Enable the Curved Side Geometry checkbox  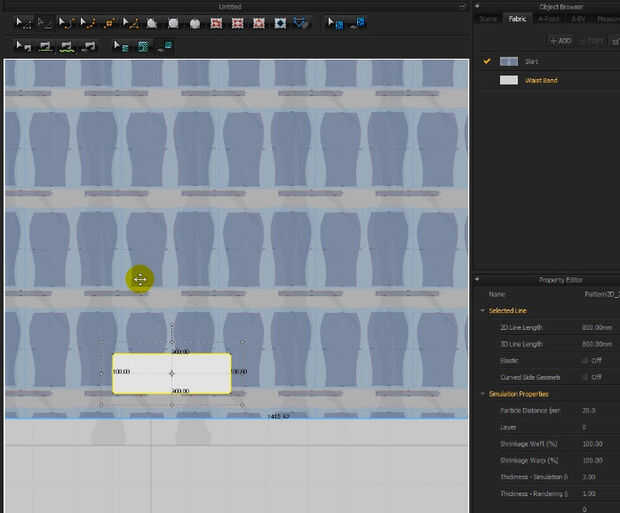pyautogui.click(x=583, y=377)
